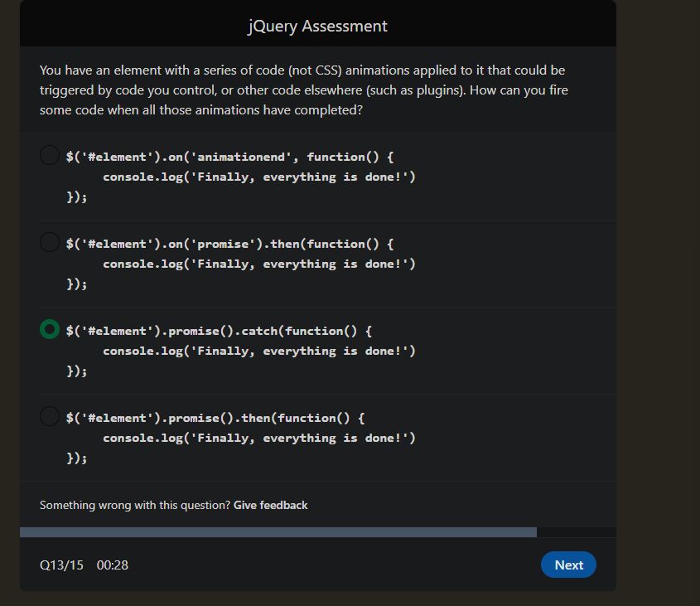Click the Something wrong with this question text
700x606 pixels.
(135, 505)
